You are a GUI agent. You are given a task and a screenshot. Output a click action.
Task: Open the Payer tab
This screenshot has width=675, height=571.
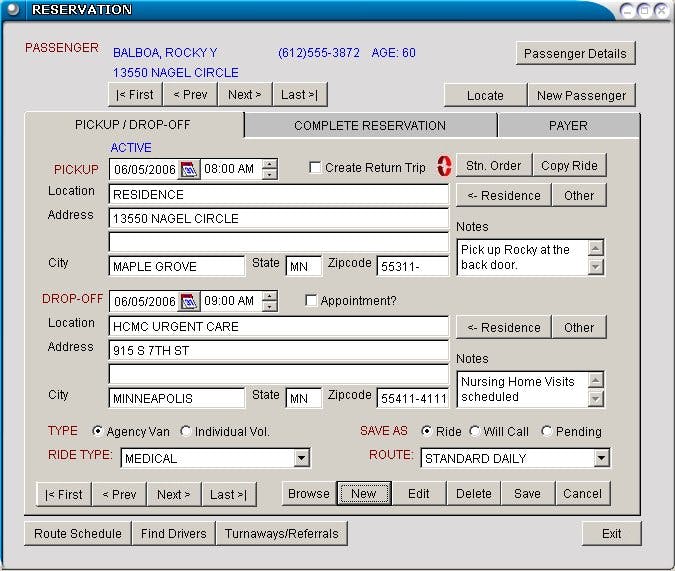568,126
